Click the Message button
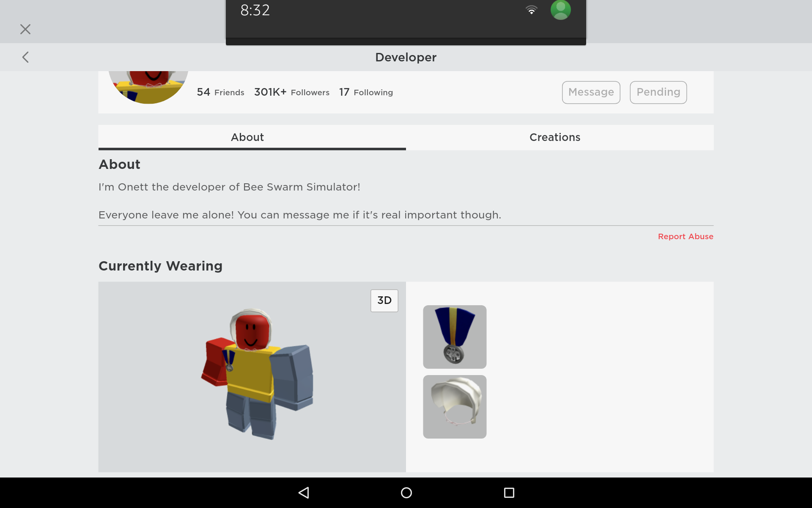Viewport: 812px width, 508px height. [591, 92]
